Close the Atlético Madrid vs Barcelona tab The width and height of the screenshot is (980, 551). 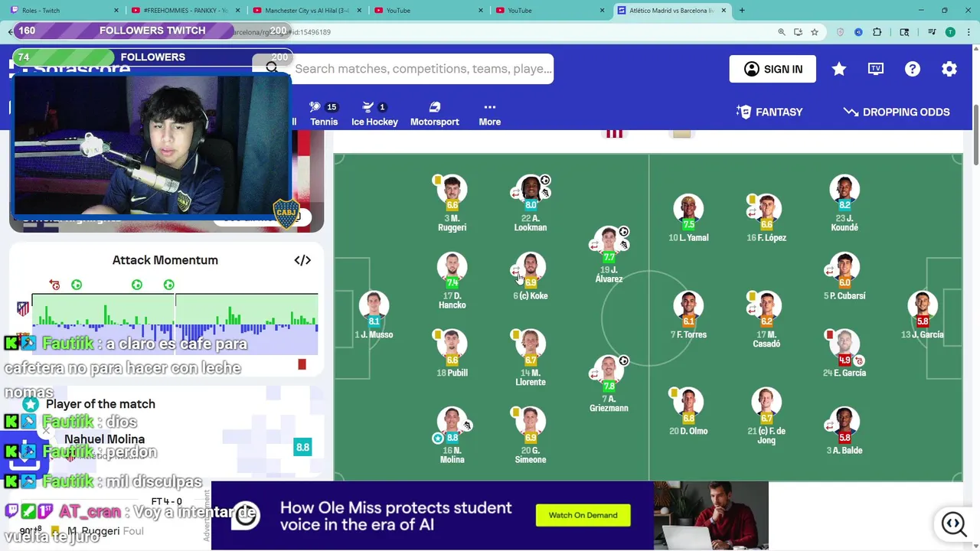[x=723, y=10]
